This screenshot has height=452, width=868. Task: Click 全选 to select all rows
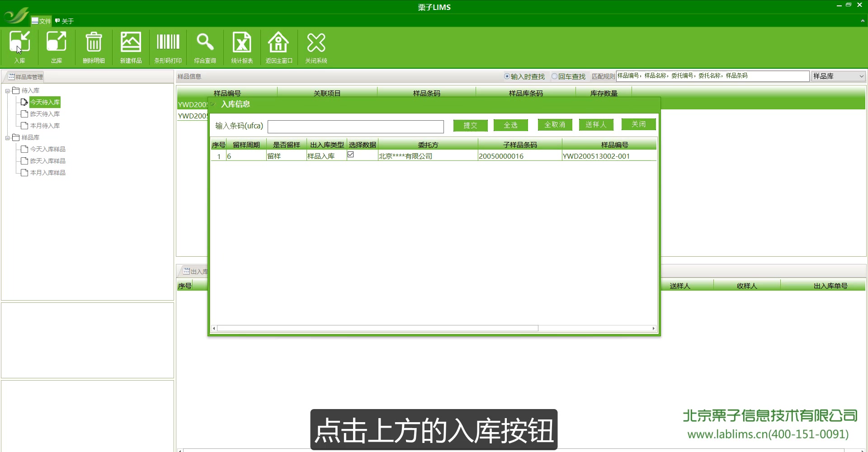(x=510, y=125)
